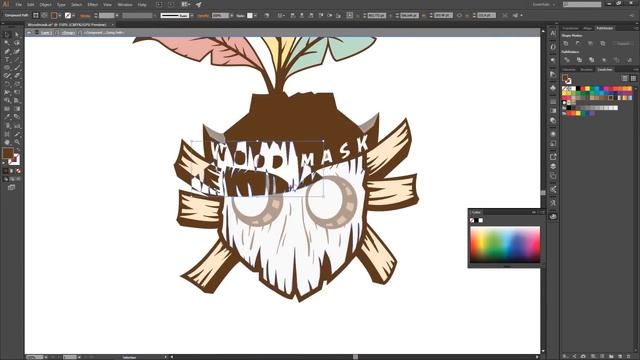640x360 pixels.
Task: Open the floating Color panel options menu
Action: [542, 212]
